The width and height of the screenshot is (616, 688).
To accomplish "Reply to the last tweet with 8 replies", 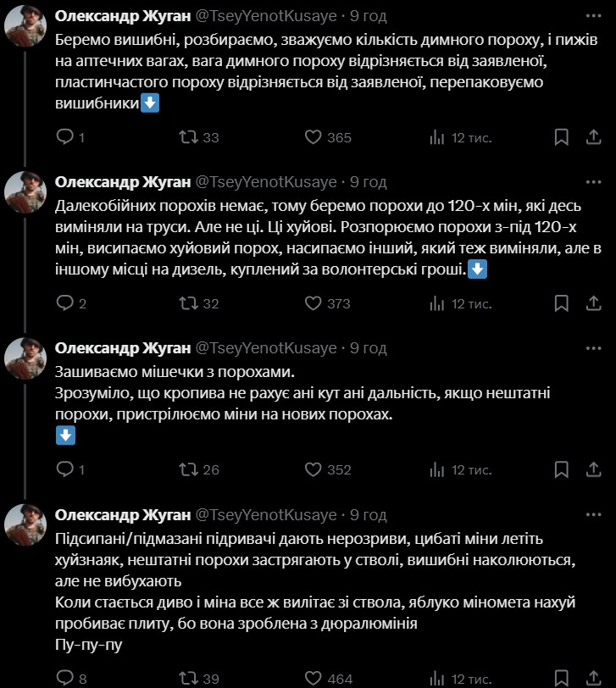I will (65, 678).
